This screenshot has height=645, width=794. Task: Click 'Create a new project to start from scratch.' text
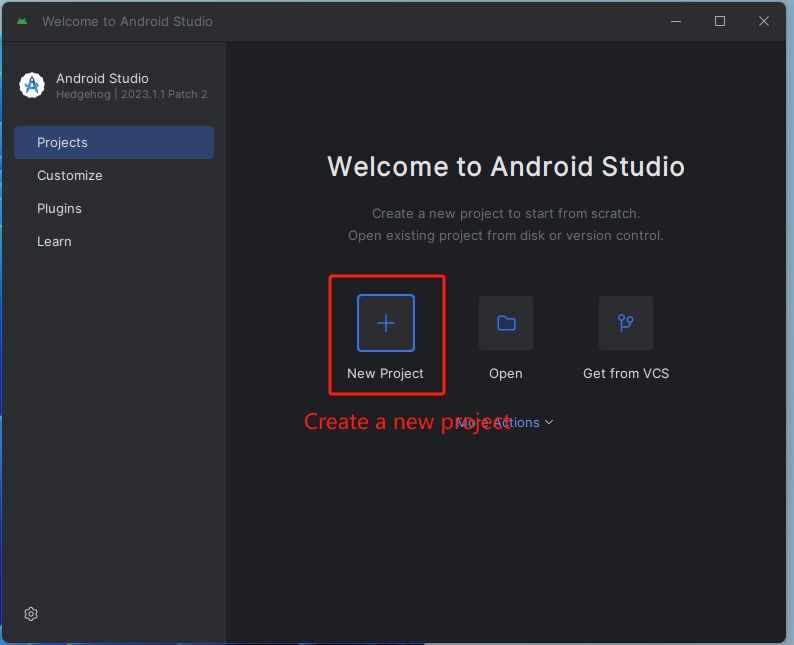[506, 213]
